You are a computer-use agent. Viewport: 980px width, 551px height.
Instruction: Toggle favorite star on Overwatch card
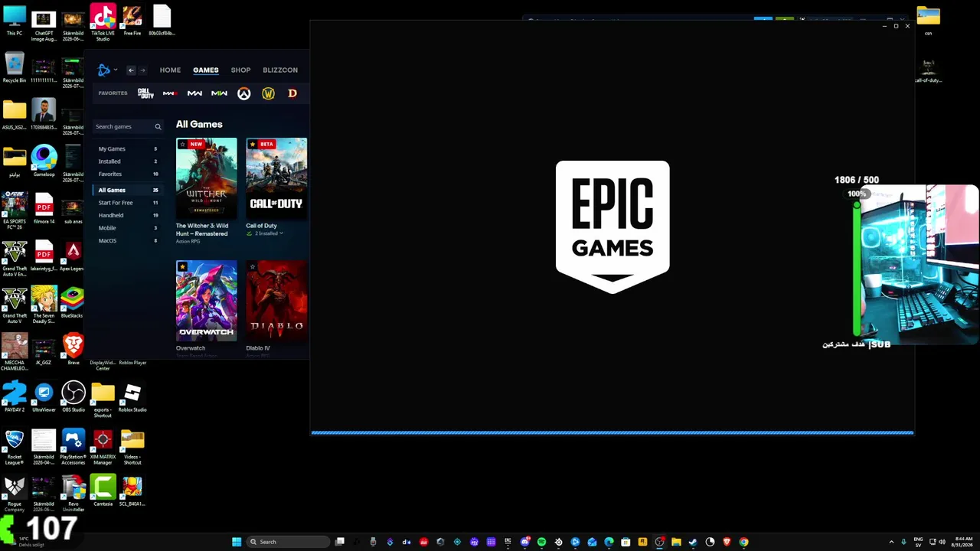tap(182, 266)
